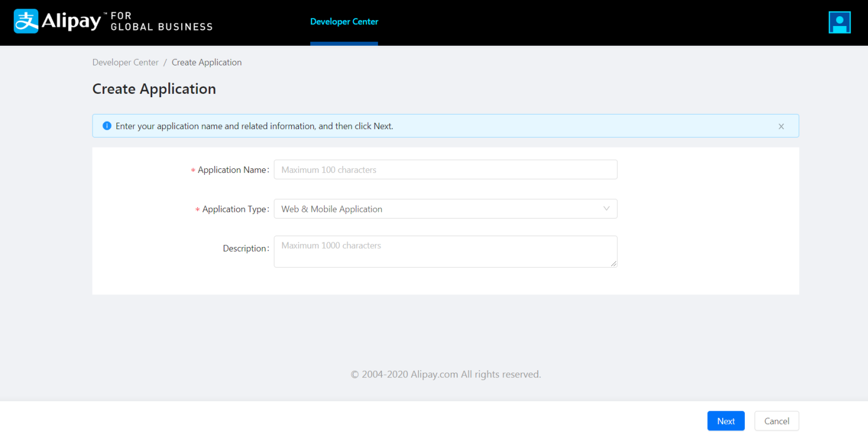Image resolution: width=868 pixels, height=438 pixels.
Task: Click the Description label
Action: [x=245, y=249]
